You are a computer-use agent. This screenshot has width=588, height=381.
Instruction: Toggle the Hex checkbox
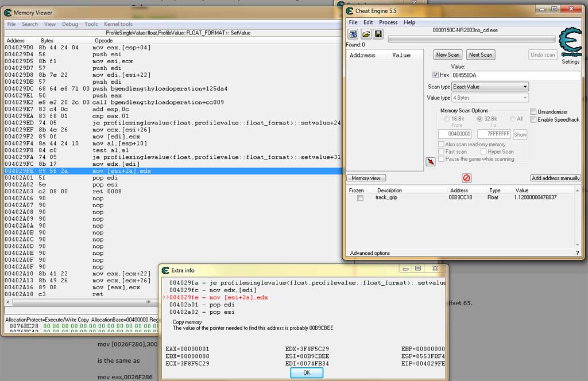pos(435,75)
